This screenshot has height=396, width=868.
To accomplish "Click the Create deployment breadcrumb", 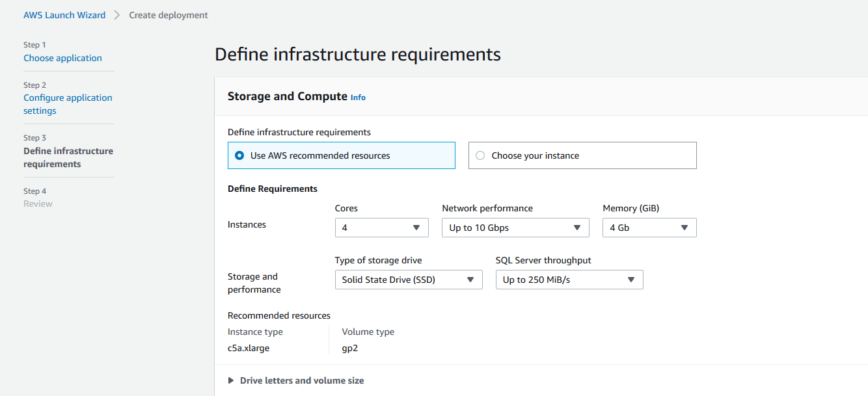I will [x=169, y=15].
